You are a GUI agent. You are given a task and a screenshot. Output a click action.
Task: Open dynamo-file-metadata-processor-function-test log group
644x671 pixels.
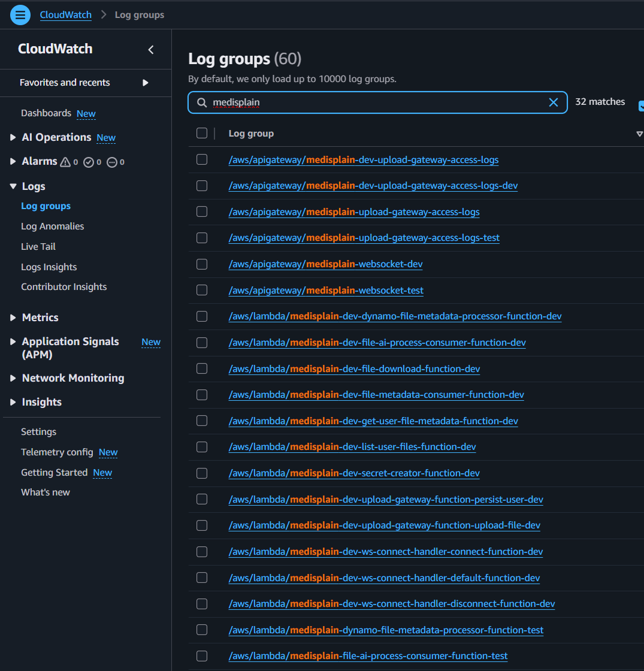(386, 630)
